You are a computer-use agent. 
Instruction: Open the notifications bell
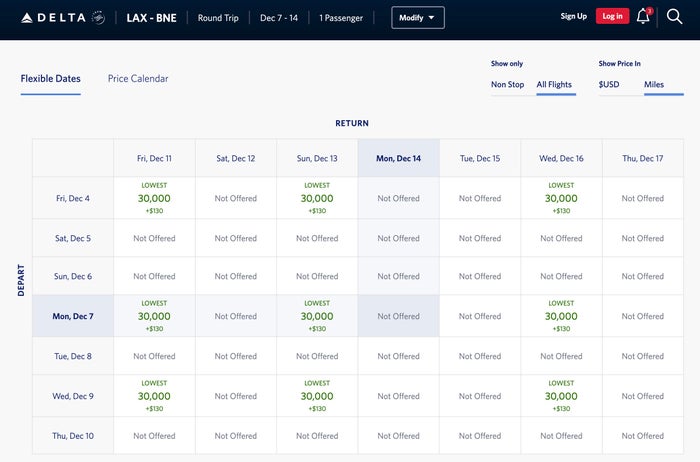click(x=643, y=17)
